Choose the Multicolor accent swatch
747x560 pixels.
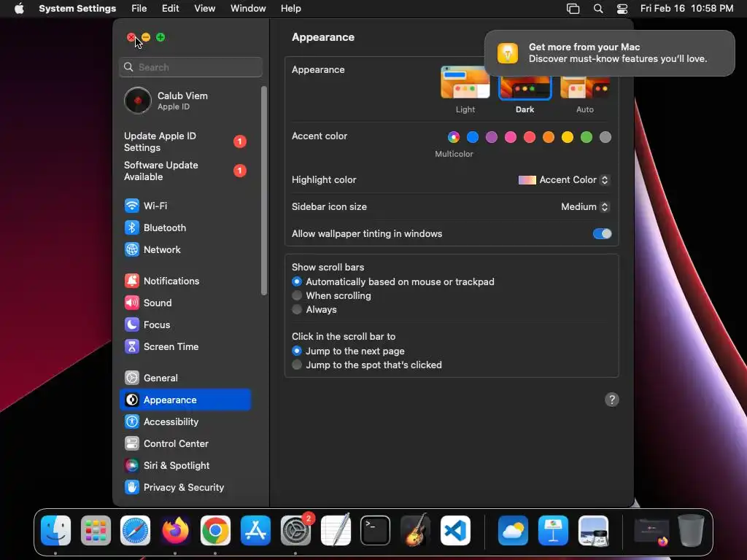(454, 137)
